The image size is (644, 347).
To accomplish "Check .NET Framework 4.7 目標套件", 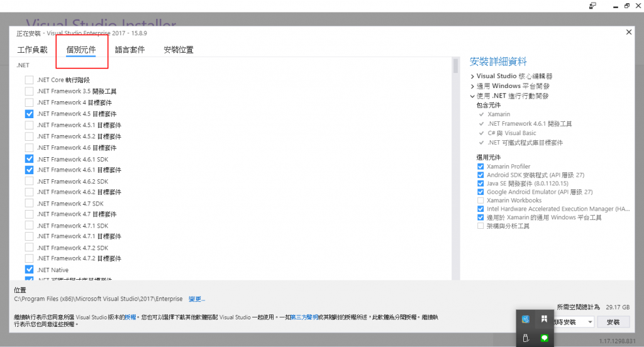I will (x=29, y=214).
